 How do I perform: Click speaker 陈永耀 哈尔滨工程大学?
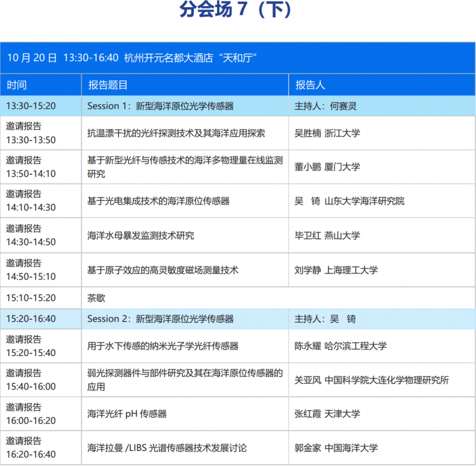coord(340,345)
